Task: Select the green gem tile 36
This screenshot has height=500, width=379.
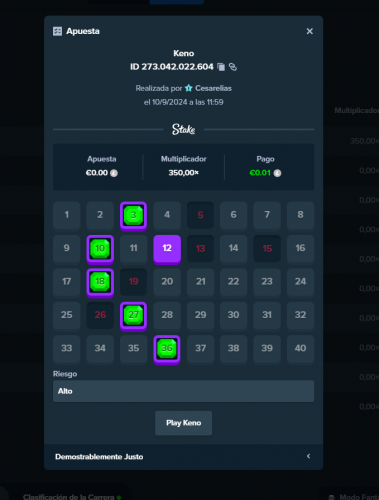Action: click(x=167, y=349)
